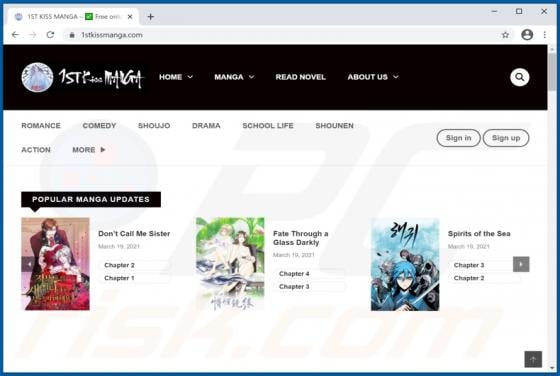Click the browser forward arrow
Image resolution: width=560 pixels, height=376 pixels.
pos(32,35)
